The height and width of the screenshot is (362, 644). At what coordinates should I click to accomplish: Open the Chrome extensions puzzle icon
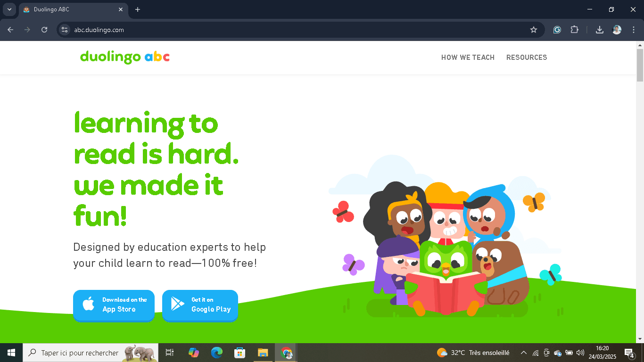coord(574,29)
